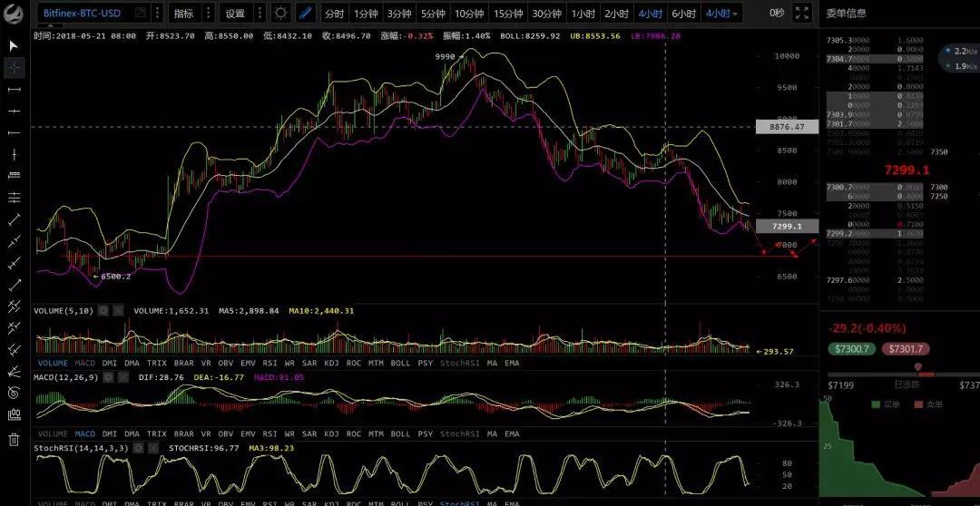Open the three-dot menu beside 指标
The image size is (980, 506).
coord(209,13)
